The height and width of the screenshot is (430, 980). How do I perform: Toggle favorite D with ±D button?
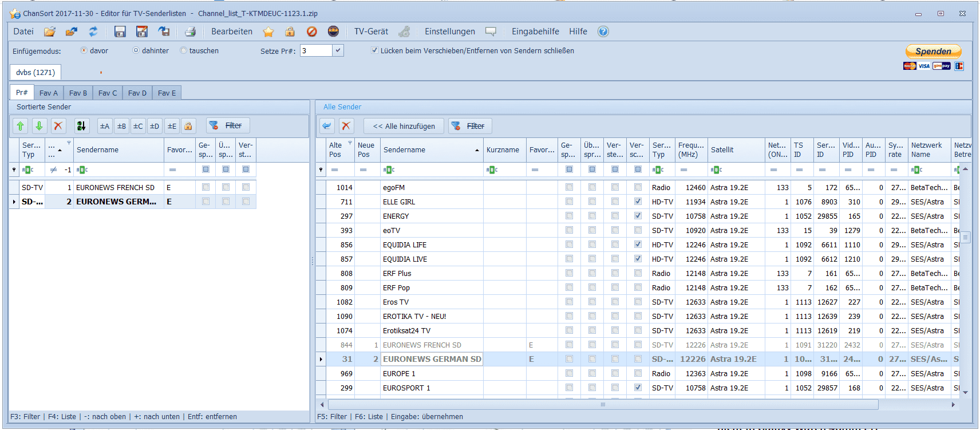coord(155,126)
